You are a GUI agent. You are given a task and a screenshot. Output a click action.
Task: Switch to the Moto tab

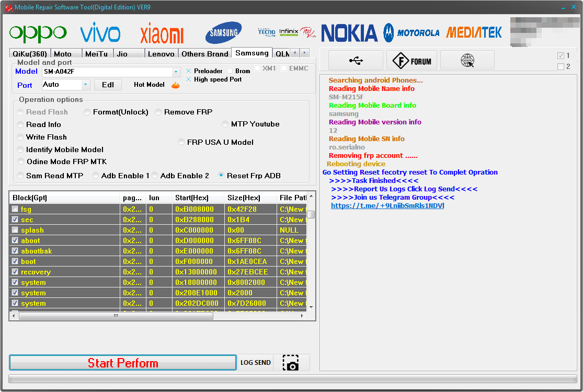coord(66,54)
